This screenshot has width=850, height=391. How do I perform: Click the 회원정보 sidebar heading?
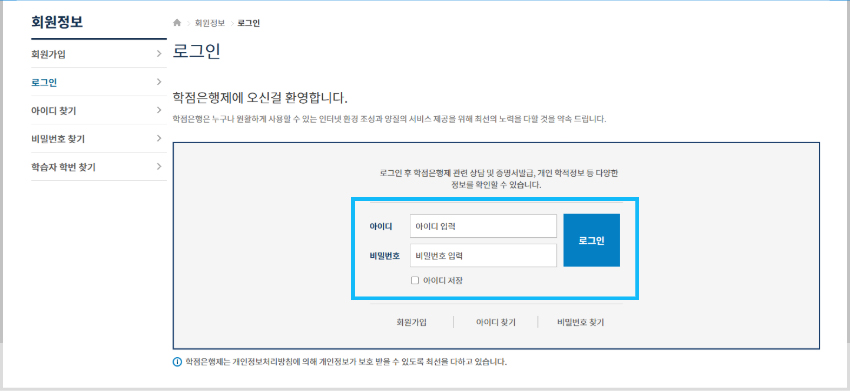[57, 22]
